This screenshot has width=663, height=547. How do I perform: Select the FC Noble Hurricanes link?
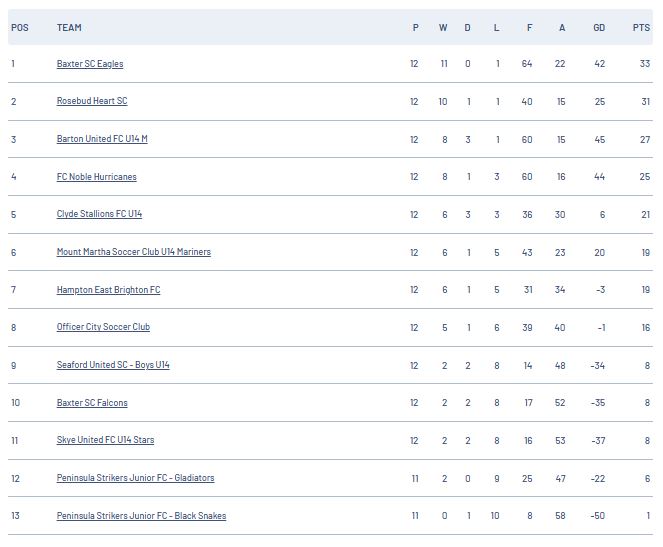pyautogui.click(x=96, y=177)
